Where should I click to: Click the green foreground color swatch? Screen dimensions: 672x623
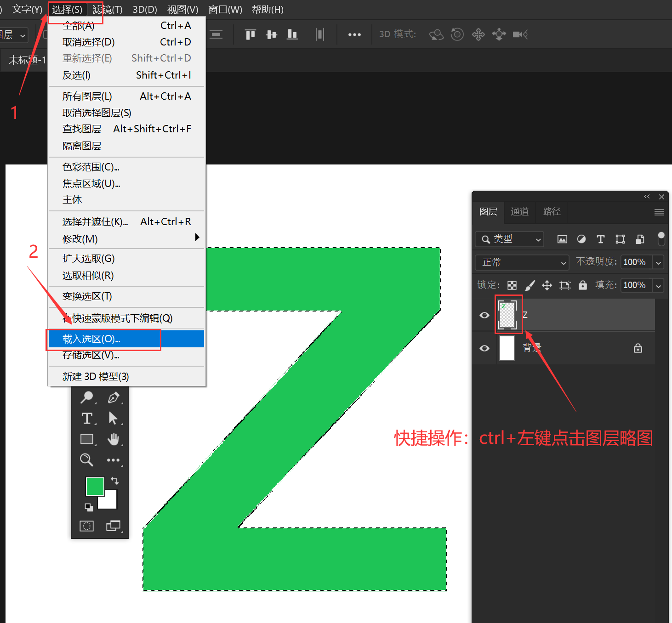click(x=95, y=486)
